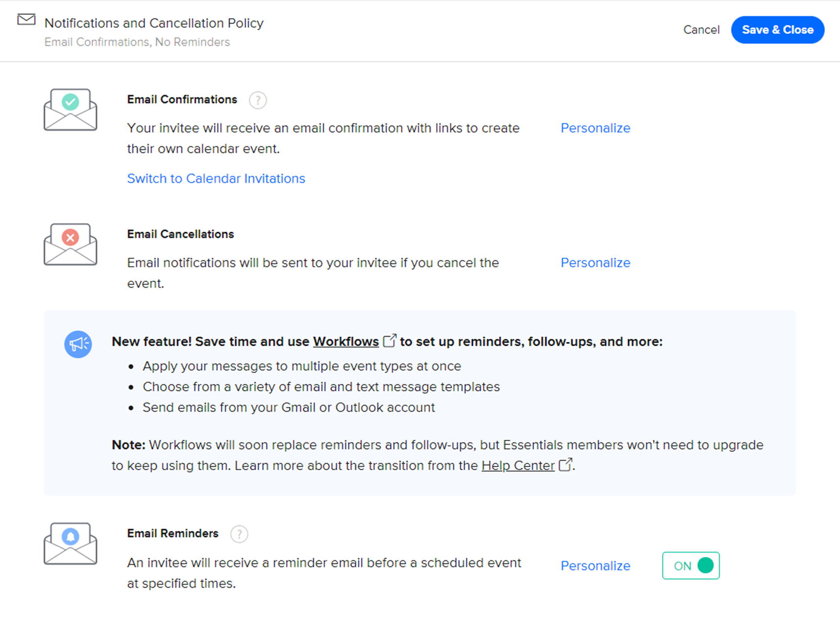840x623 pixels.
Task: Cancel the notification changes
Action: [x=701, y=30]
